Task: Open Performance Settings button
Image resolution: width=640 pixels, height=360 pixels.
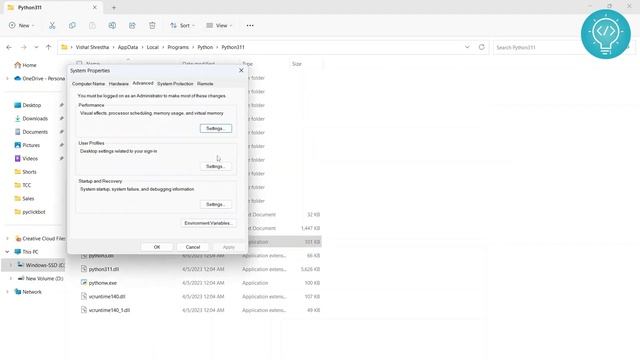Action: coord(216,129)
